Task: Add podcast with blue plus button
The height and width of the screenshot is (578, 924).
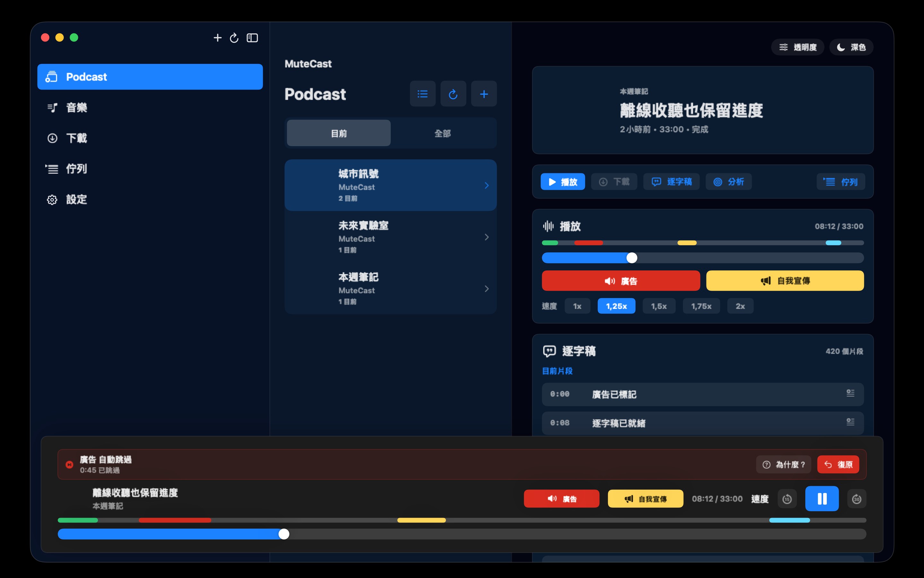Action: 484,94
